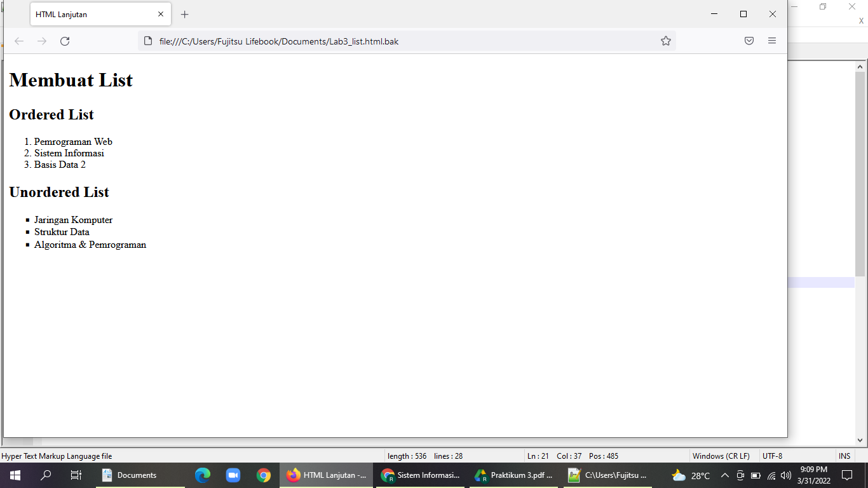The height and width of the screenshot is (488, 868).
Task: Click Windows (CR LF) in status bar
Action: pyautogui.click(x=721, y=456)
